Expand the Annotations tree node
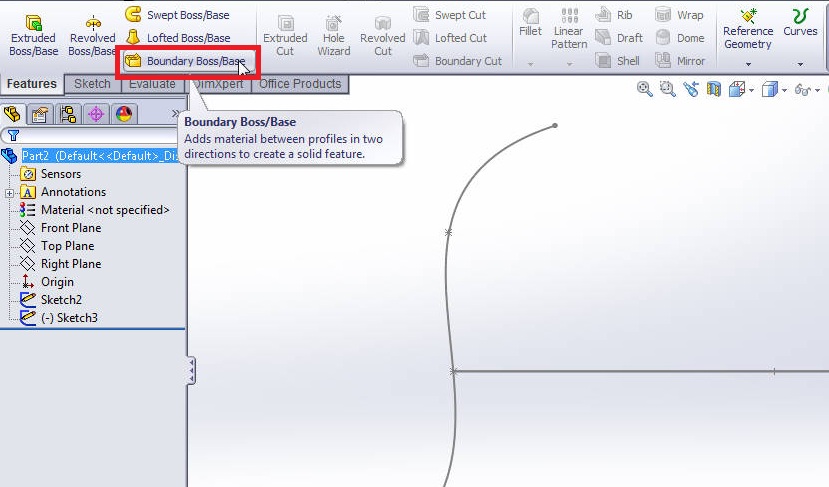The height and width of the screenshot is (487, 829). pyautogui.click(x=10, y=193)
